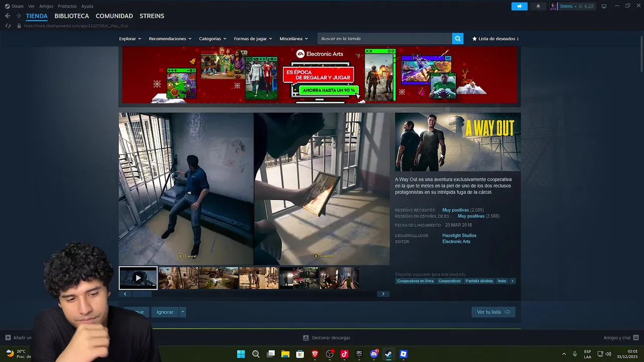Open the Ayuda menu
644x362 pixels.
pyautogui.click(x=87, y=6)
